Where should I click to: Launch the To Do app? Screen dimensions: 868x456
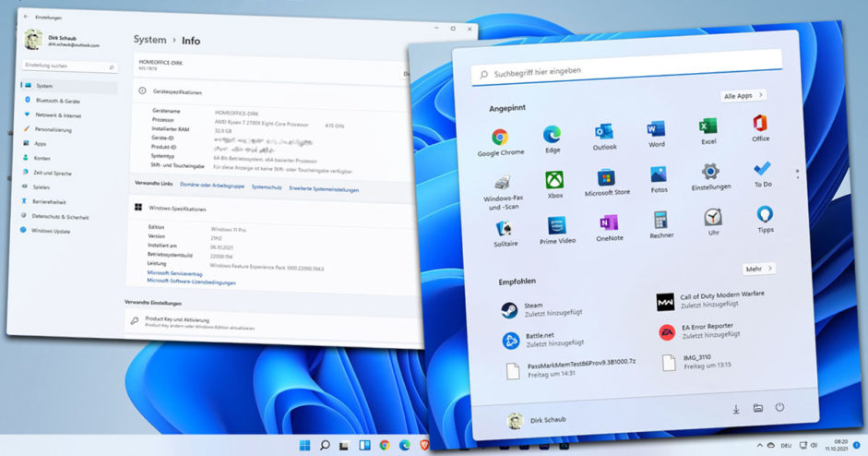coord(762,174)
